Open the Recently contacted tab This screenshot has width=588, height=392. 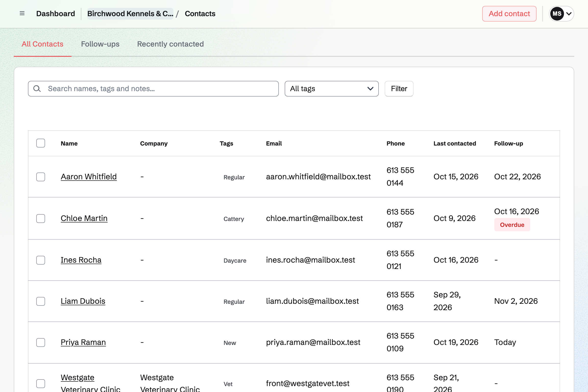pyautogui.click(x=170, y=44)
